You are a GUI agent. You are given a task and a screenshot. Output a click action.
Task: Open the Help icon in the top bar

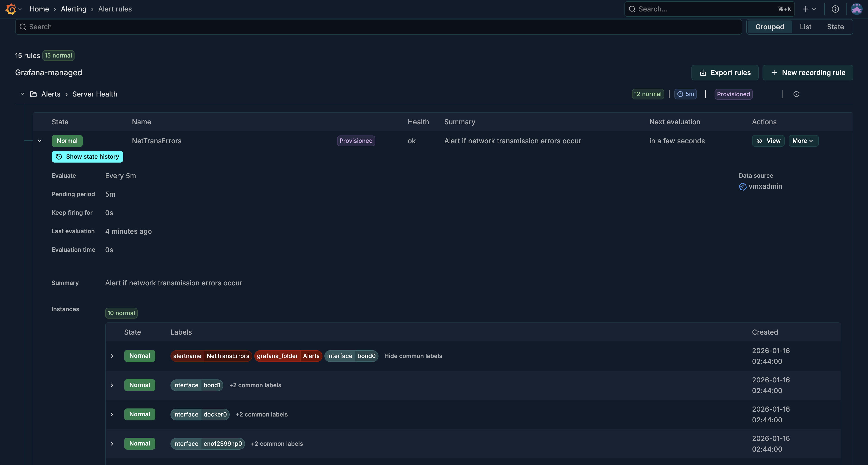click(835, 9)
